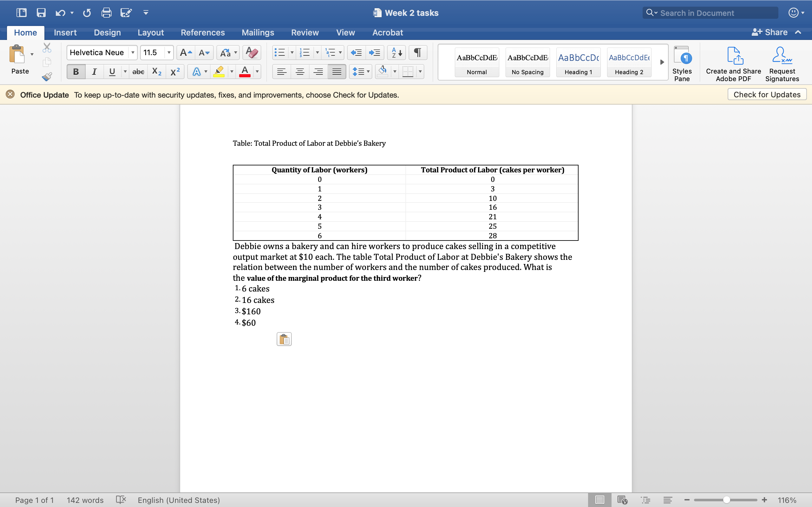Open the Mailings tab

pyautogui.click(x=258, y=32)
